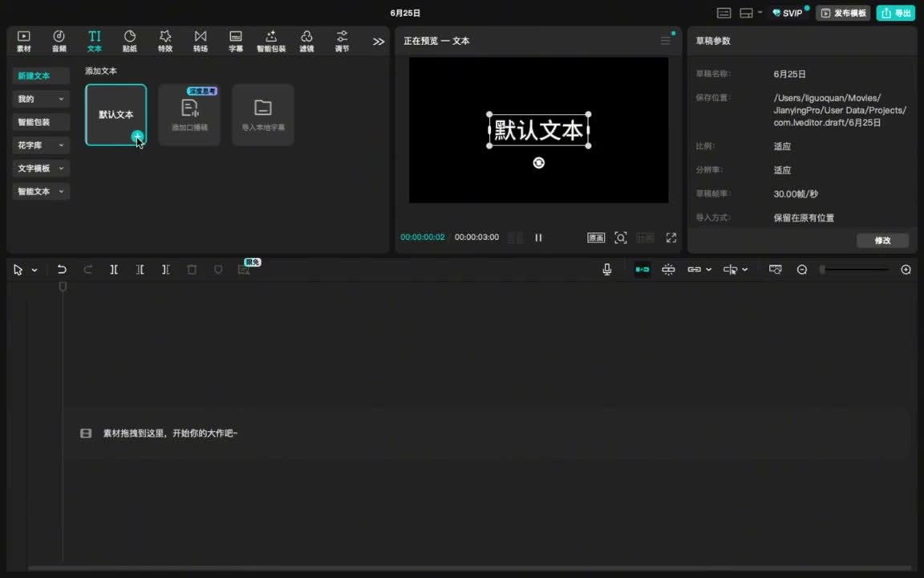Open the 转场 transitions tab
The height and width of the screenshot is (578, 924).
[x=201, y=41]
